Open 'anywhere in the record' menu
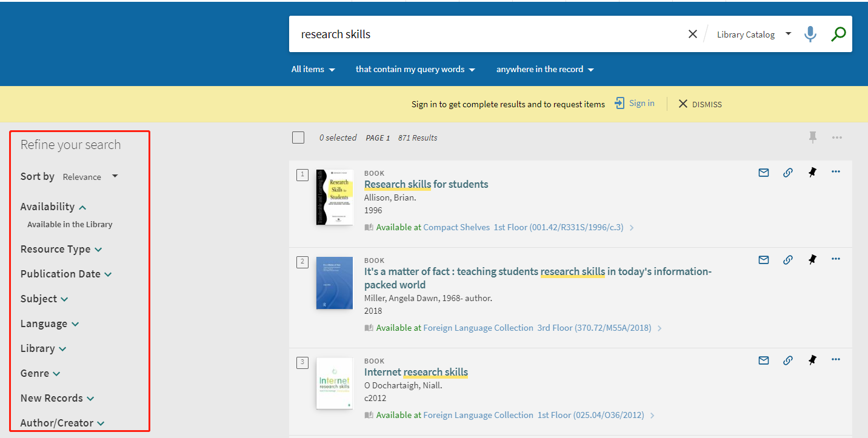The width and height of the screenshot is (868, 438). pyautogui.click(x=545, y=70)
